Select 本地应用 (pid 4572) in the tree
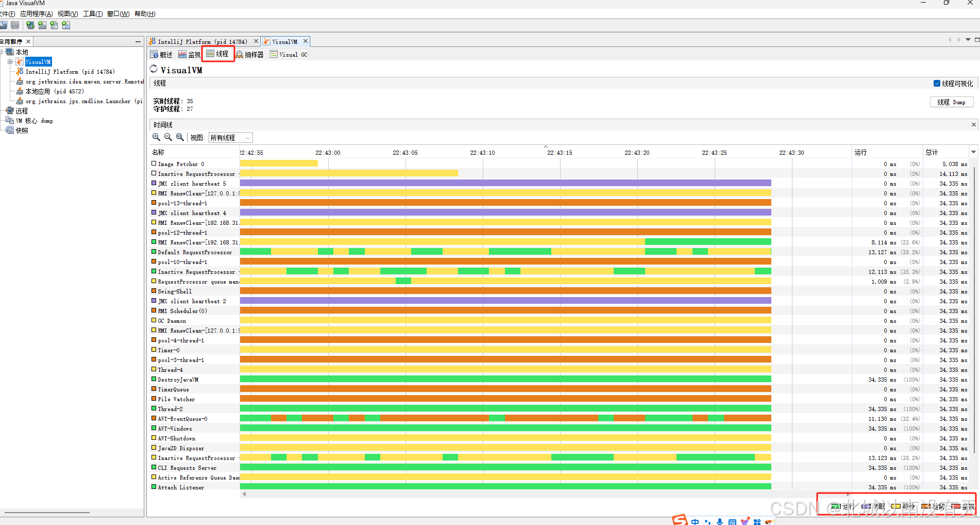Image resolution: width=980 pixels, height=525 pixels. pos(55,91)
